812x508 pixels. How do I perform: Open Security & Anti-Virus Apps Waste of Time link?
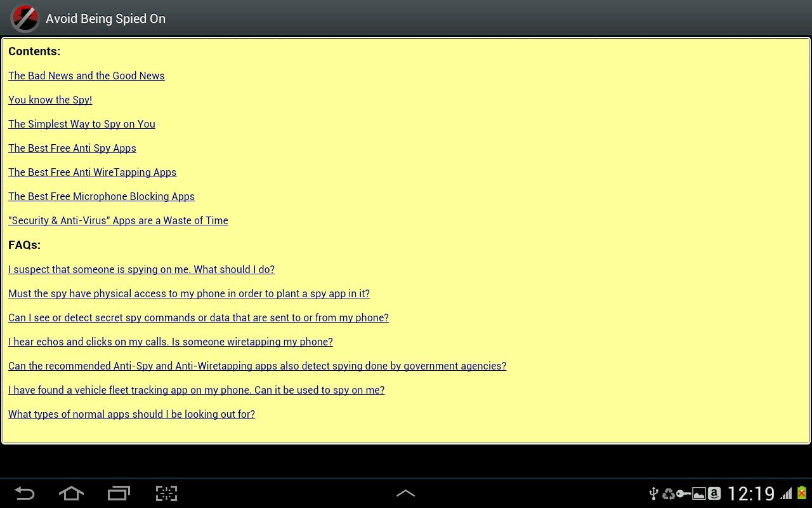(118, 220)
